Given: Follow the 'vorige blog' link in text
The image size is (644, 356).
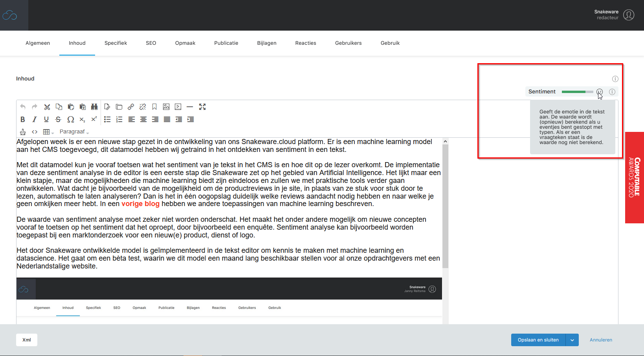Looking at the screenshot, I should click(141, 204).
